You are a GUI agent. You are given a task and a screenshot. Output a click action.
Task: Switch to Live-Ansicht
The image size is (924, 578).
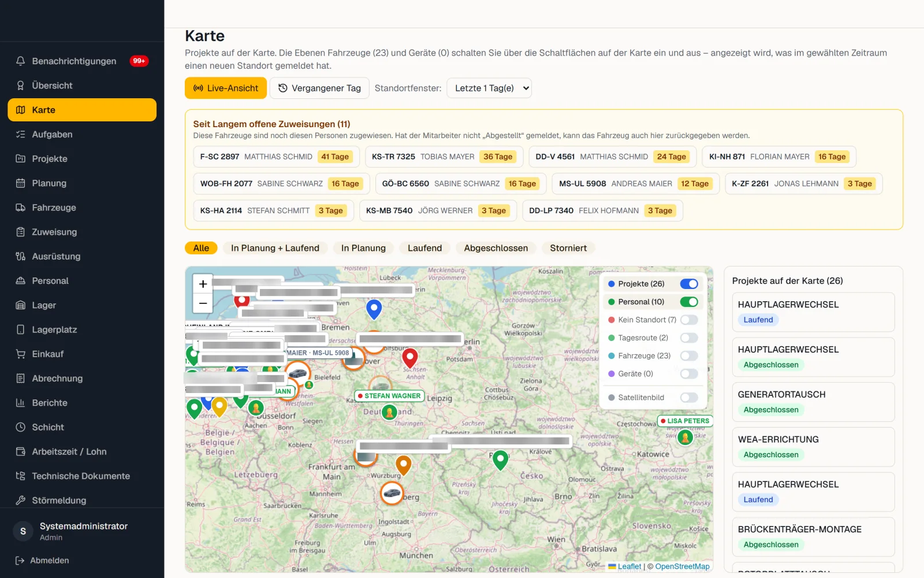pos(226,88)
